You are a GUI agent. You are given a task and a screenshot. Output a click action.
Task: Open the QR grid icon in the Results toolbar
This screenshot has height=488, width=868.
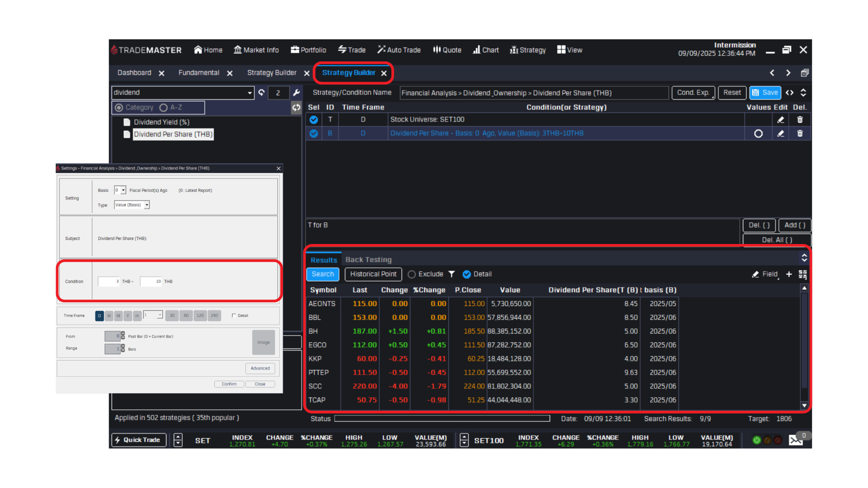coord(802,274)
